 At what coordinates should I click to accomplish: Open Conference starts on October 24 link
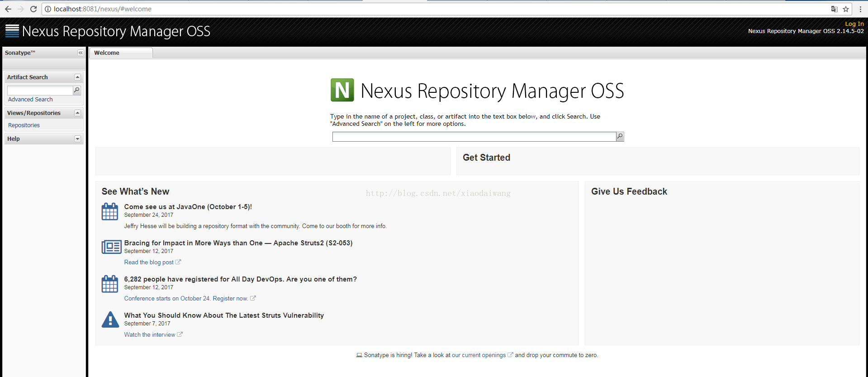(186, 299)
